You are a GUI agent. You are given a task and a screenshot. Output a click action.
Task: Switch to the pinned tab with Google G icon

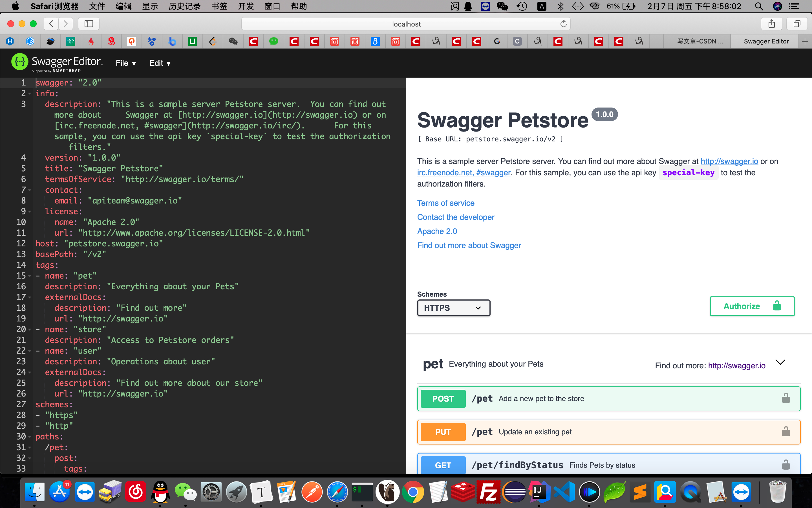tap(497, 41)
